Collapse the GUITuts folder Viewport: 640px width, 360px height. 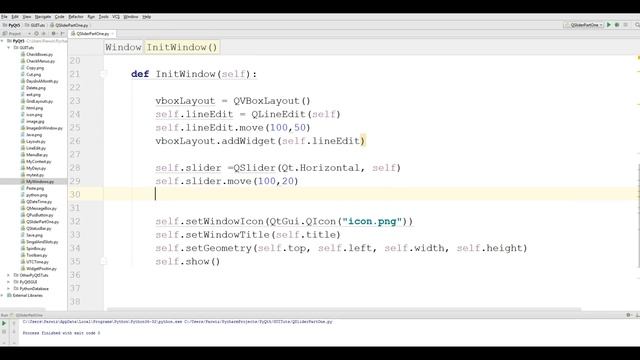pos(9,48)
